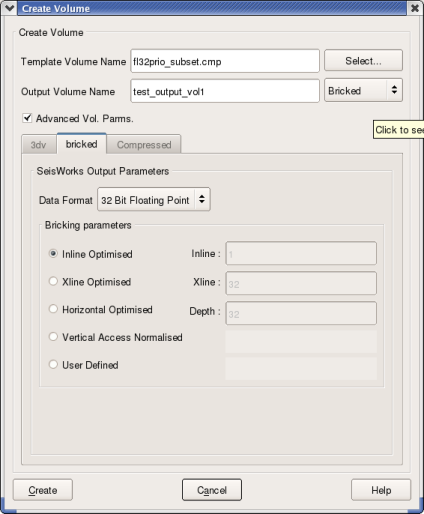Screen dimensions: 424x514
Task: Click the Template Volume Name field
Action: pyautogui.click(x=225, y=61)
